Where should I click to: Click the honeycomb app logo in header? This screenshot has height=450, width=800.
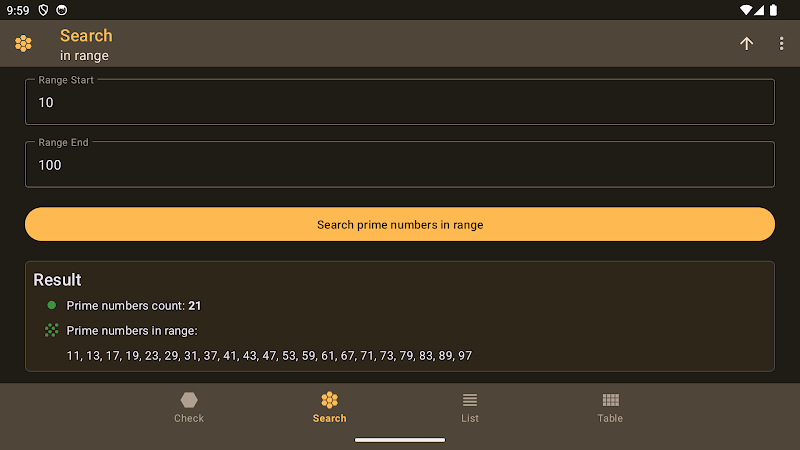click(x=23, y=43)
